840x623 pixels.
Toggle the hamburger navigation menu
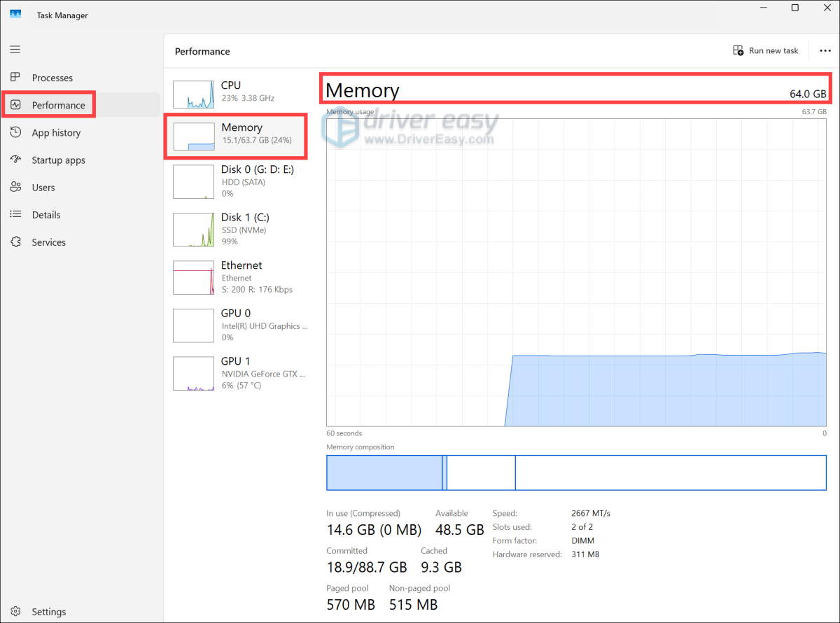tap(15, 50)
